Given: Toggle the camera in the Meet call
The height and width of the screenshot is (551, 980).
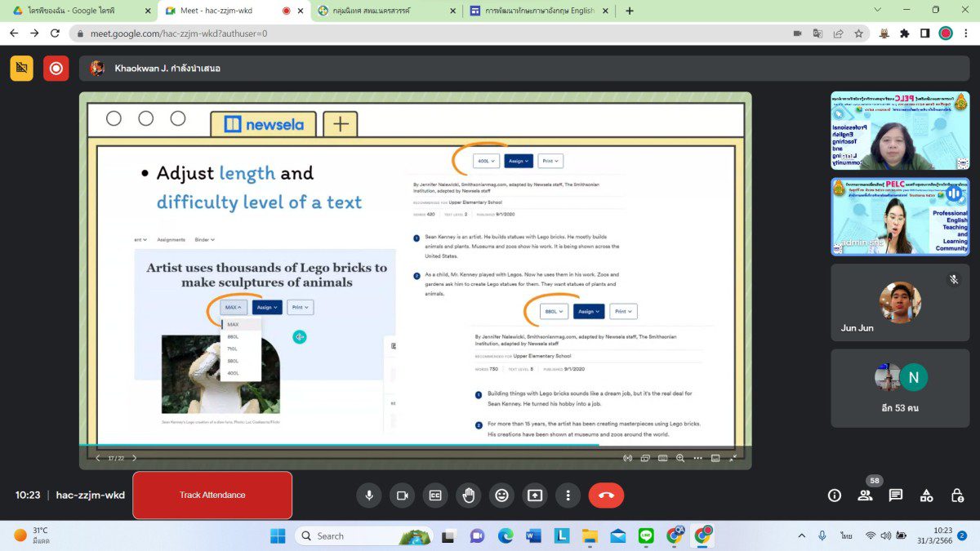Looking at the screenshot, I should [402, 495].
